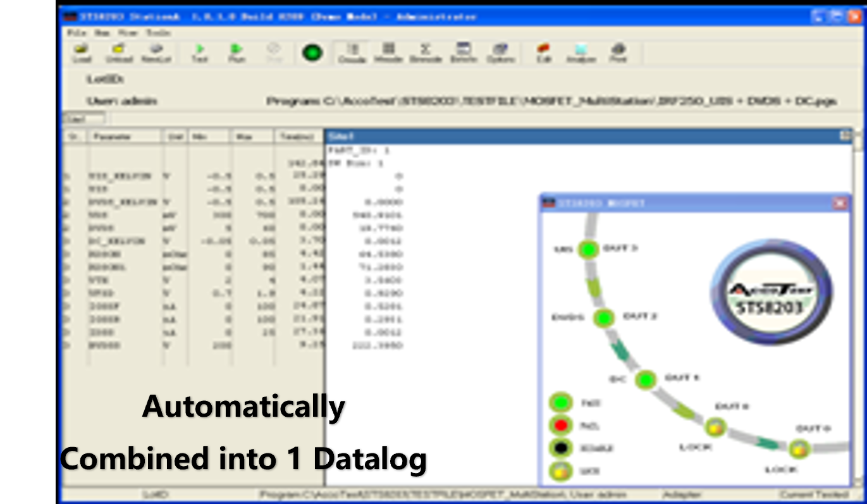
Task: Click the green Pass legend indicator
Action: (560, 402)
